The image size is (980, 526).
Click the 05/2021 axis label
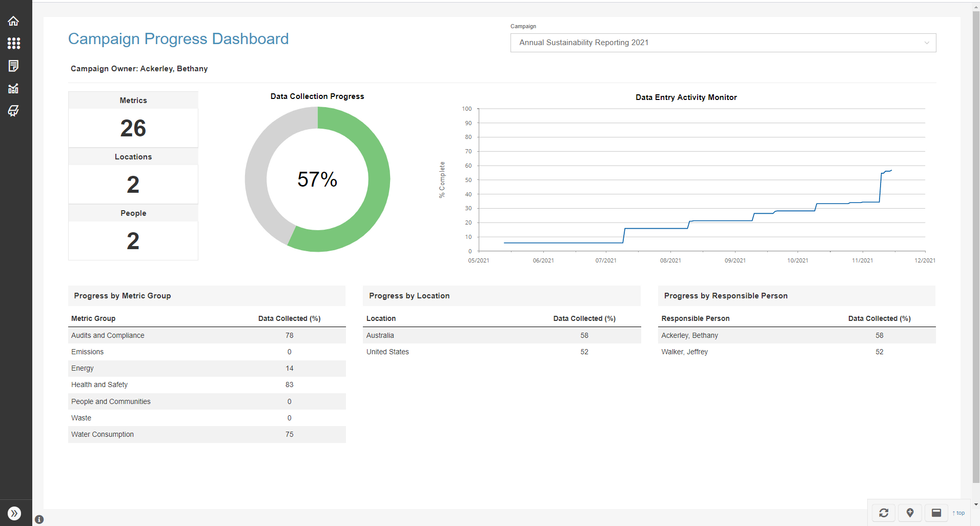click(x=479, y=260)
